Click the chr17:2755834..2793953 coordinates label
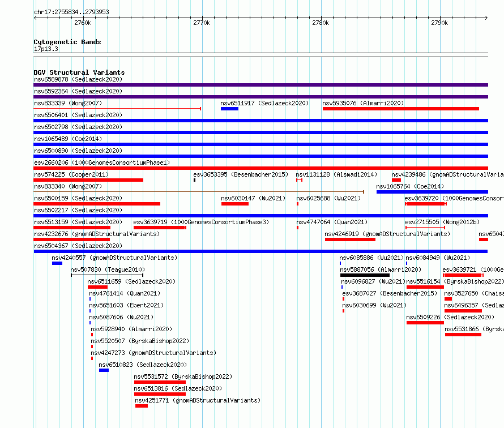The image size is (504, 428). pos(71,12)
